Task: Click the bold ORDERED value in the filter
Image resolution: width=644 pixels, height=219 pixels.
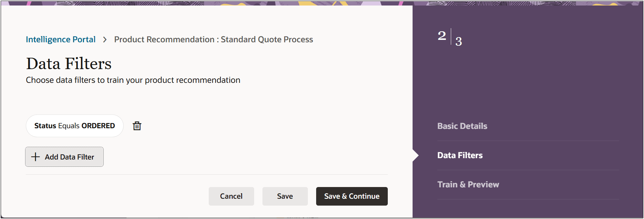Action: [x=98, y=126]
